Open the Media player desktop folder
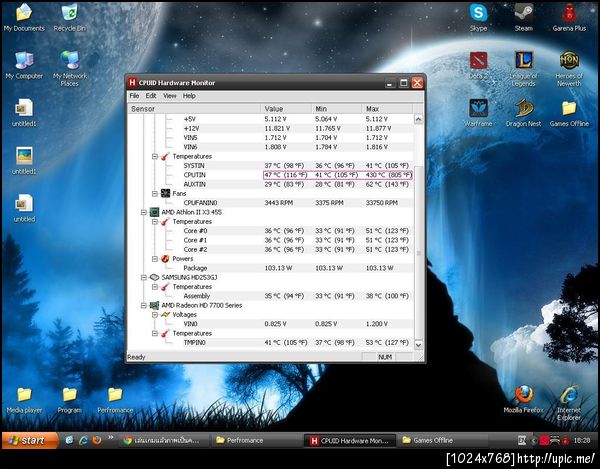 [24, 400]
